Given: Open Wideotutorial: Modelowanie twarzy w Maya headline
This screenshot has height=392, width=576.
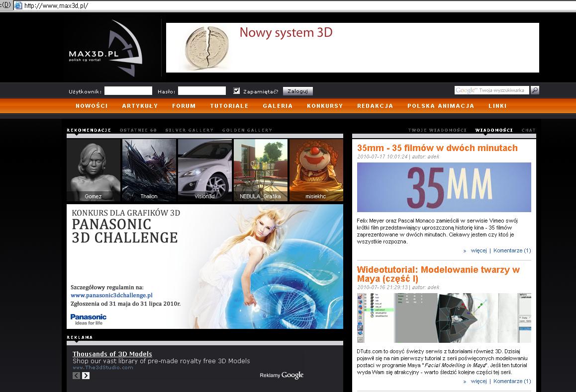Looking at the screenshot, I should click(x=438, y=274).
